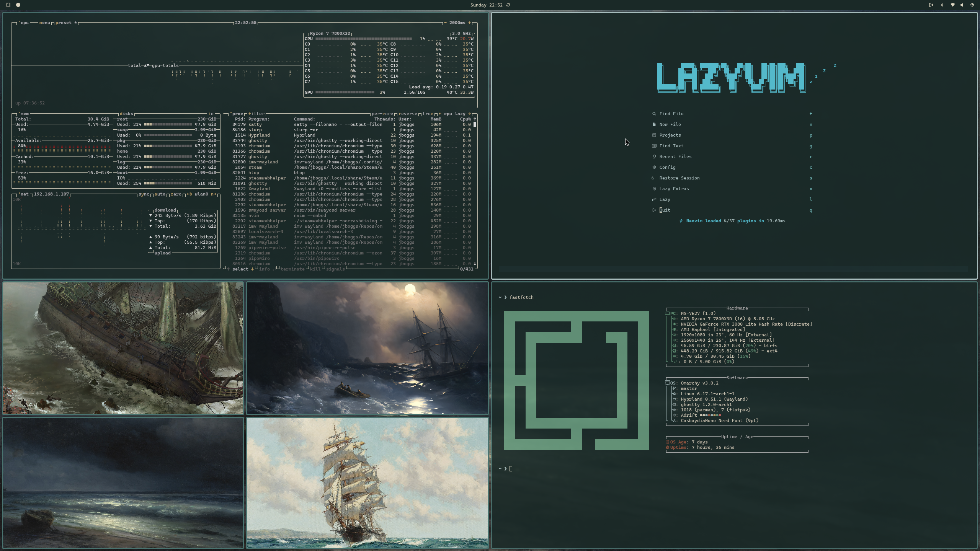Viewport: 980px width, 551px height.
Task: Select the "pipewire-pulse" process row
Action: (351, 248)
